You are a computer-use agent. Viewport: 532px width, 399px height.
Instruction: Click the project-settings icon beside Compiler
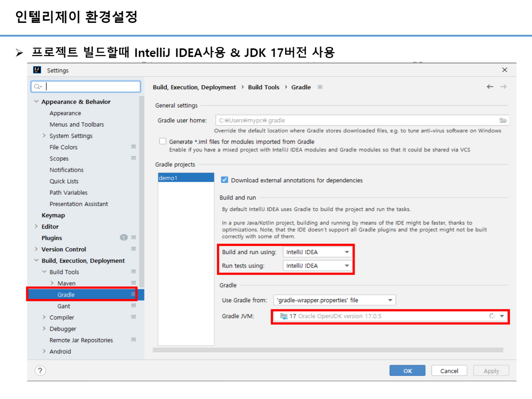(133, 317)
